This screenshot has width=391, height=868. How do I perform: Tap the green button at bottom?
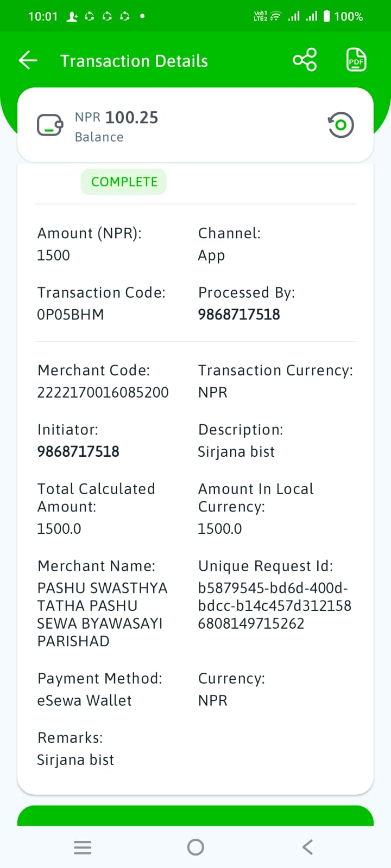pyautogui.click(x=195, y=816)
